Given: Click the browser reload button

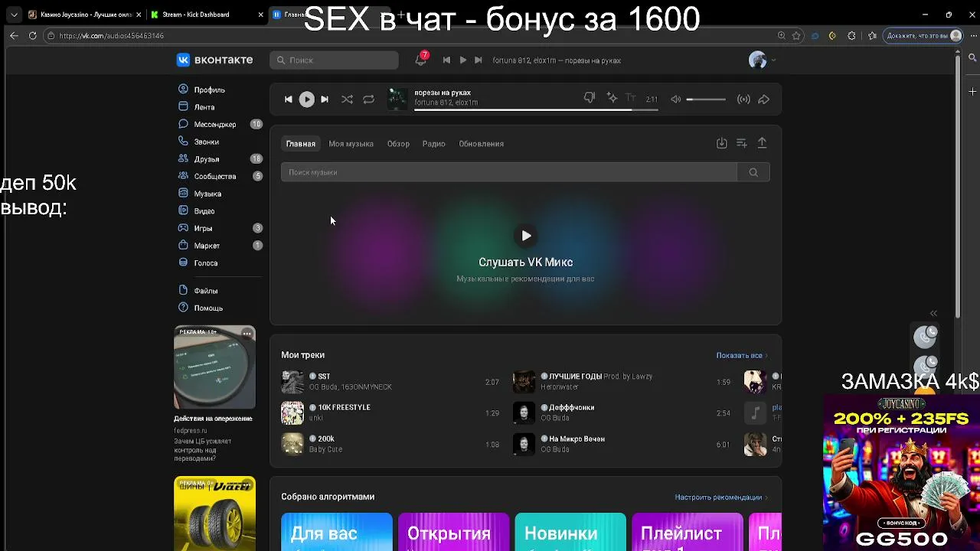Looking at the screenshot, I should (x=32, y=35).
